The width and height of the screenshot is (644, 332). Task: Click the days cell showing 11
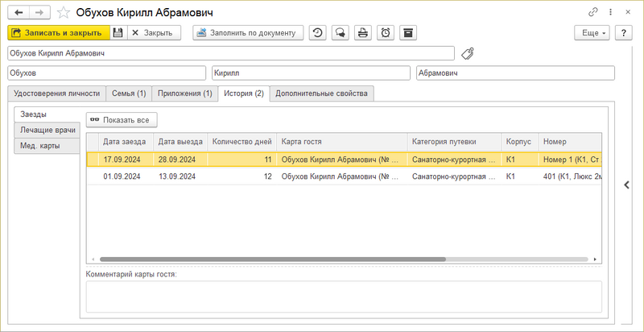242,160
